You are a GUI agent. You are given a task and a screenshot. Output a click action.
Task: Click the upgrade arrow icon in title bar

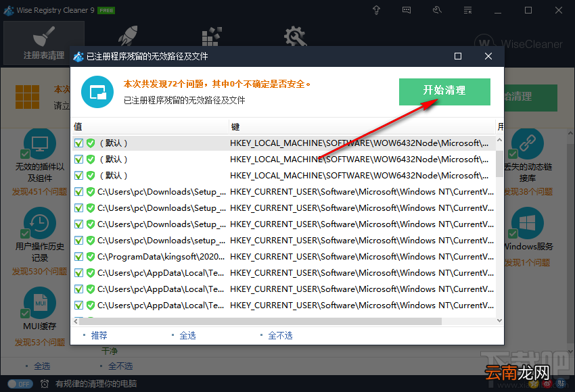(376, 10)
